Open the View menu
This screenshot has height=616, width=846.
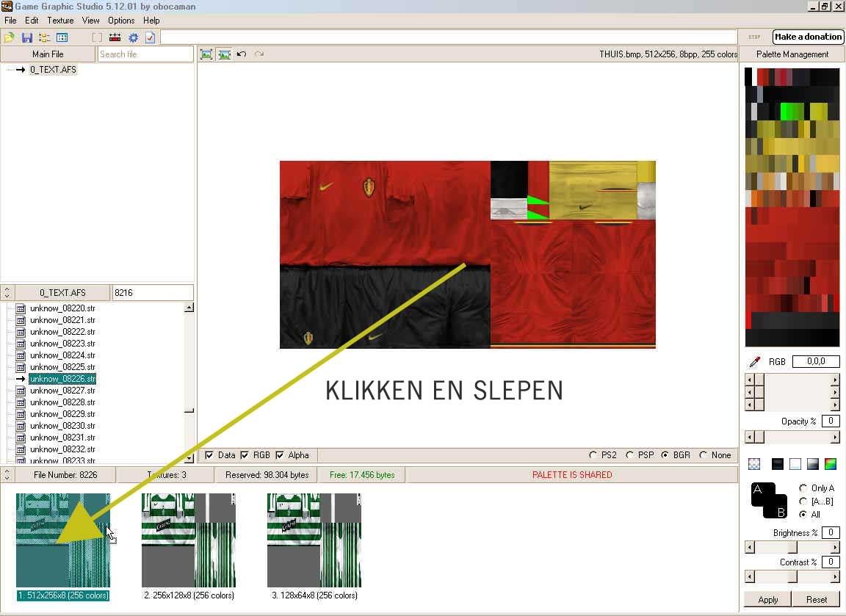point(90,21)
